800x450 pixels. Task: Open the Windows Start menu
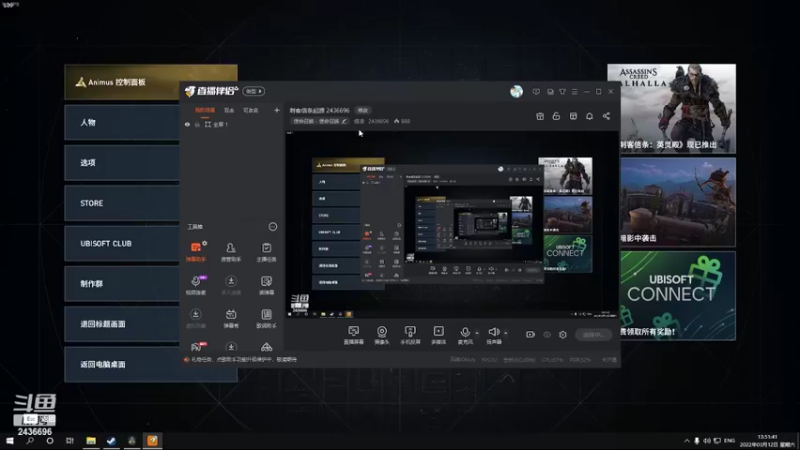coord(10,441)
